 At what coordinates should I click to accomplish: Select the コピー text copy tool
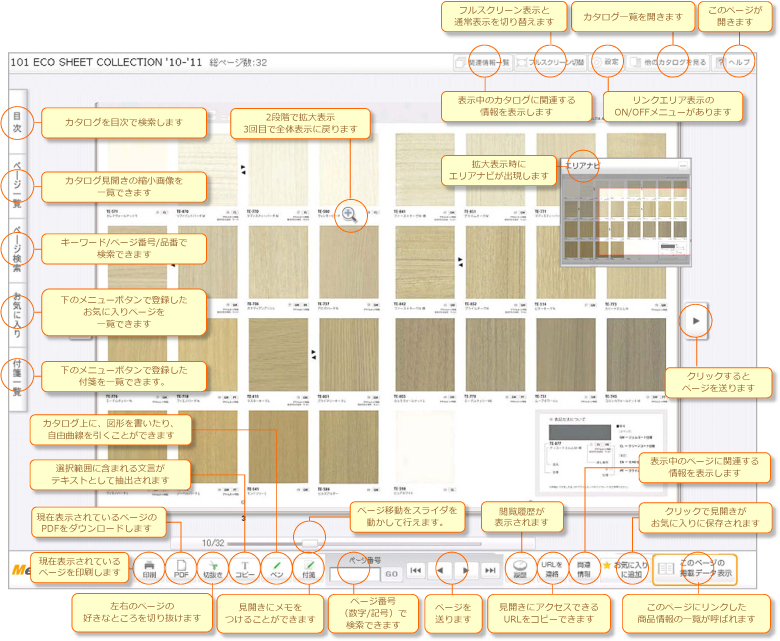pyautogui.click(x=245, y=569)
